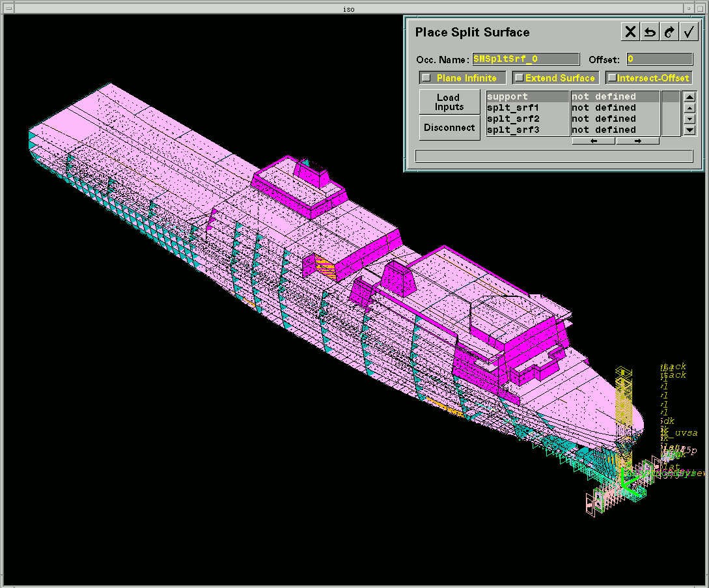Image resolution: width=709 pixels, height=588 pixels.
Task: Click the Disconnect button
Action: pos(449,128)
